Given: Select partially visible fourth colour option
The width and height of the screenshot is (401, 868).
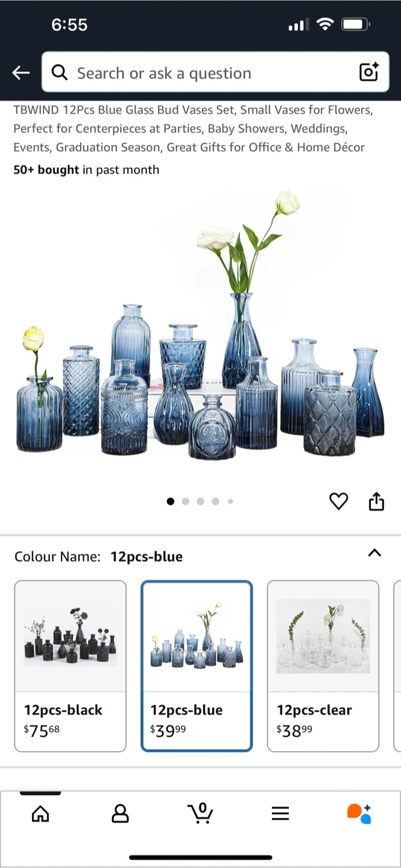Looking at the screenshot, I should pos(397,666).
